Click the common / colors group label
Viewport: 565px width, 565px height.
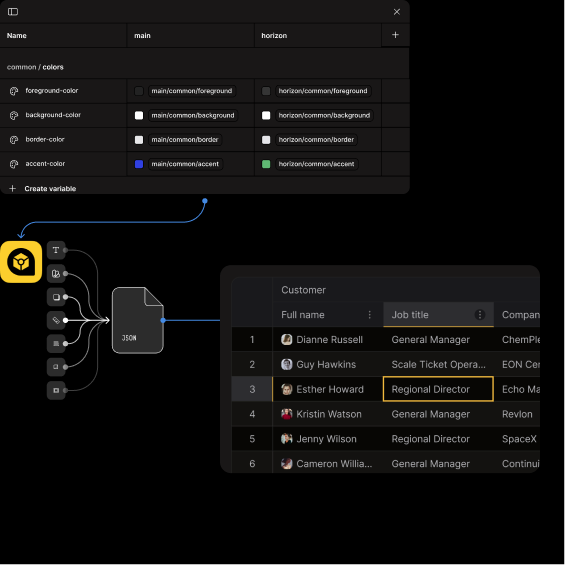35,67
